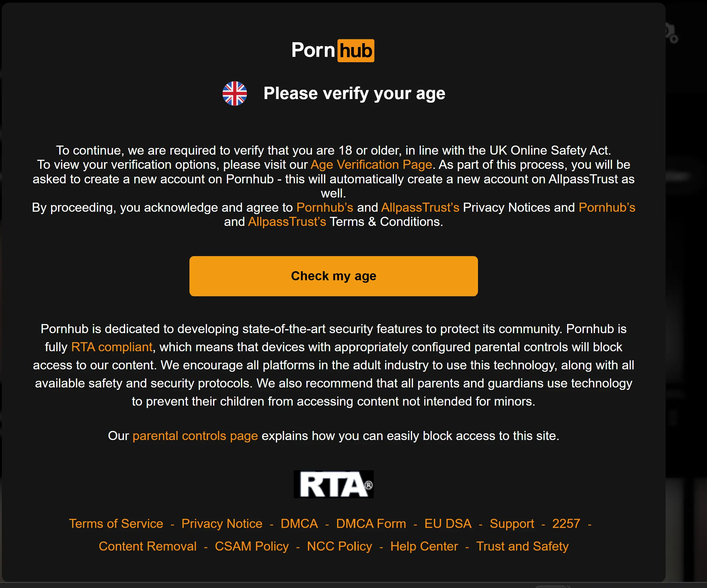The width and height of the screenshot is (707, 588).
Task: Open the Support link
Action: [512, 524]
